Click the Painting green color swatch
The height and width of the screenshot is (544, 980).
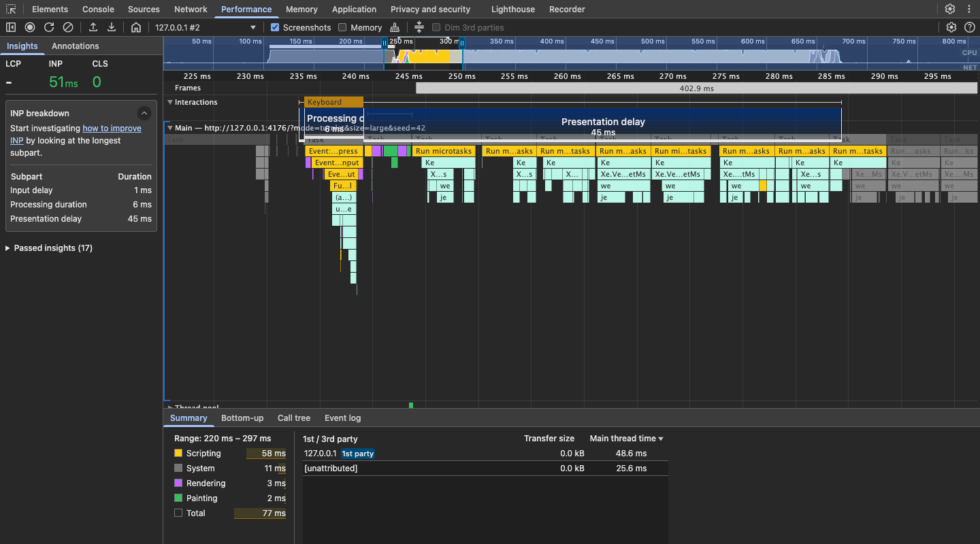coord(178,498)
